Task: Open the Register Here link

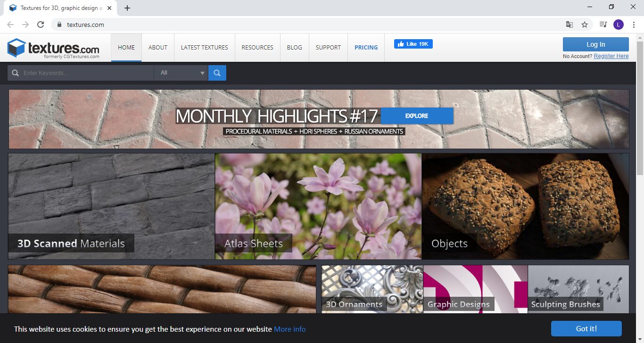Action: tap(611, 56)
